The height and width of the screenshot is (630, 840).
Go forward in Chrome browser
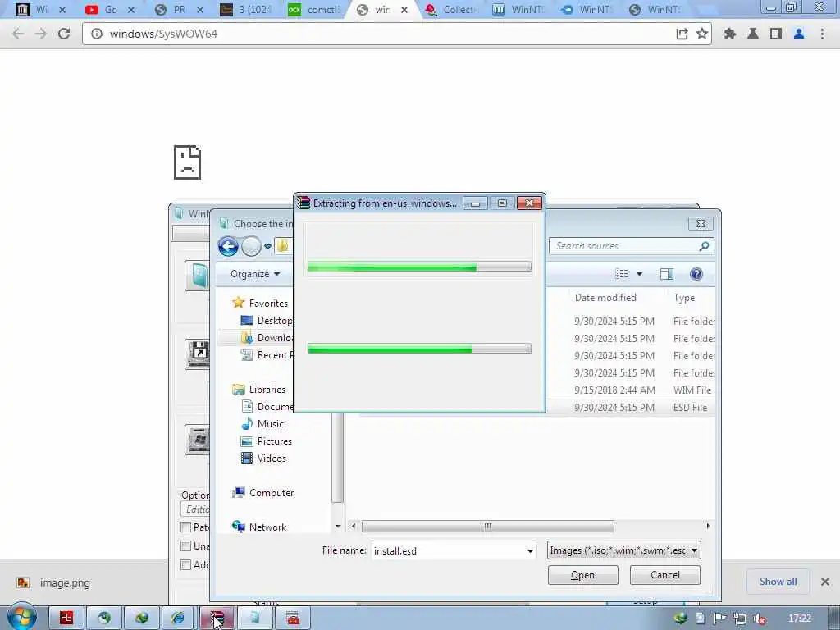(41, 34)
